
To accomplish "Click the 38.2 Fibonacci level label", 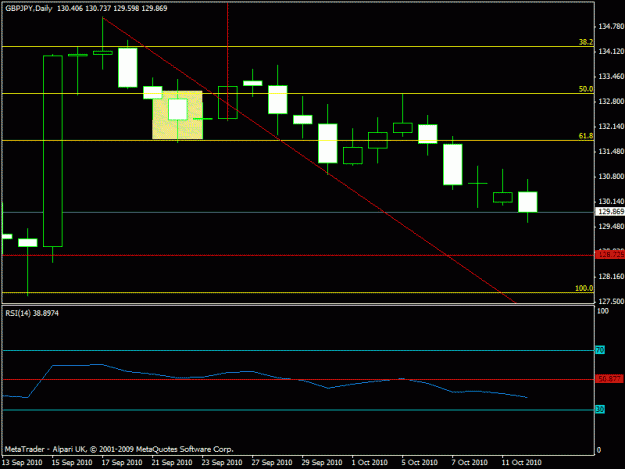I will tap(586, 42).
